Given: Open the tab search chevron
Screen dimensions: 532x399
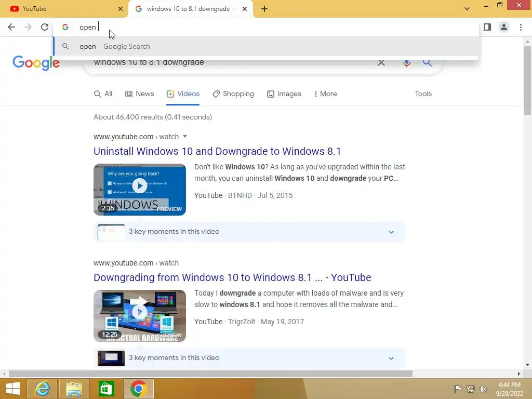Looking at the screenshot, I should tap(467, 9).
